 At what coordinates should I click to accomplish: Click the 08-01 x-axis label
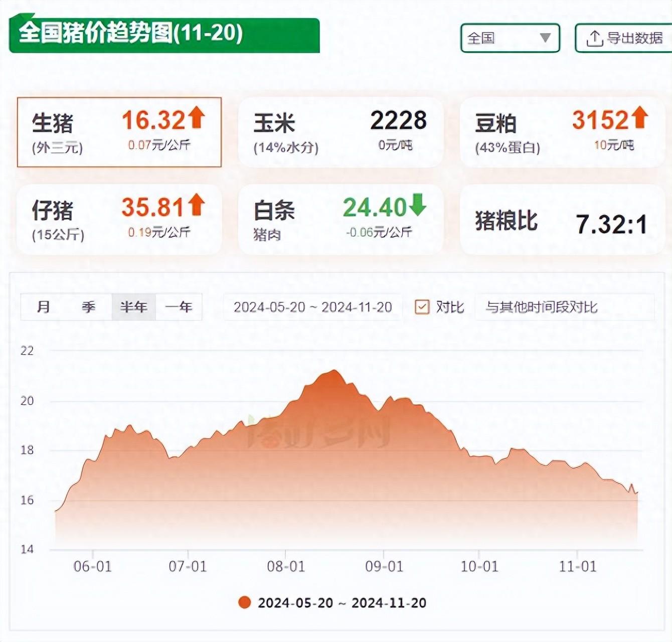(286, 567)
